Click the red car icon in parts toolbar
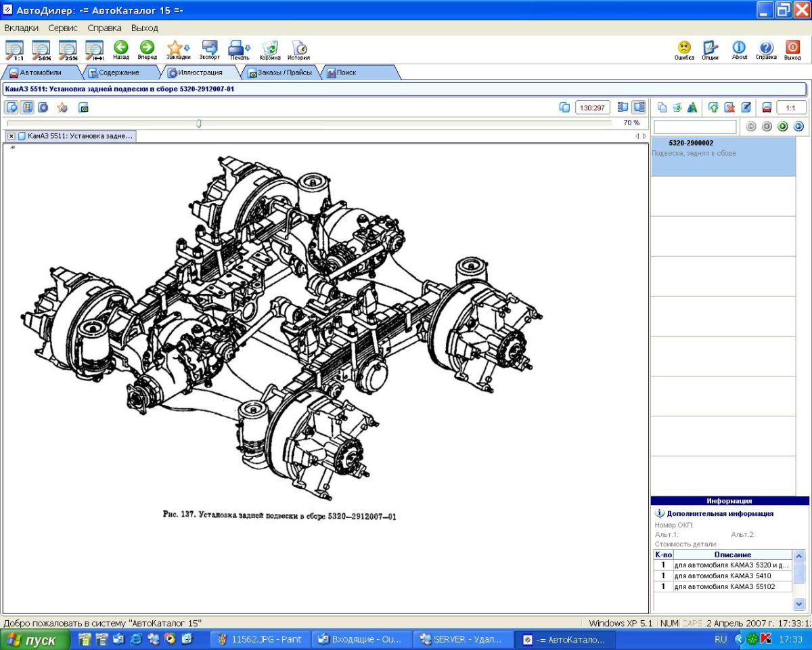This screenshot has width=812, height=650. coord(767,107)
